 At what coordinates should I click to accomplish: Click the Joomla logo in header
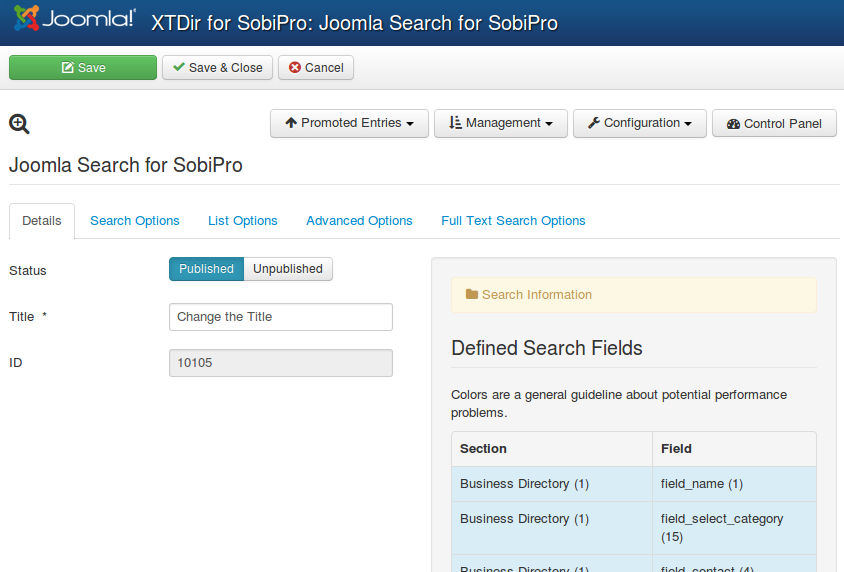click(74, 18)
